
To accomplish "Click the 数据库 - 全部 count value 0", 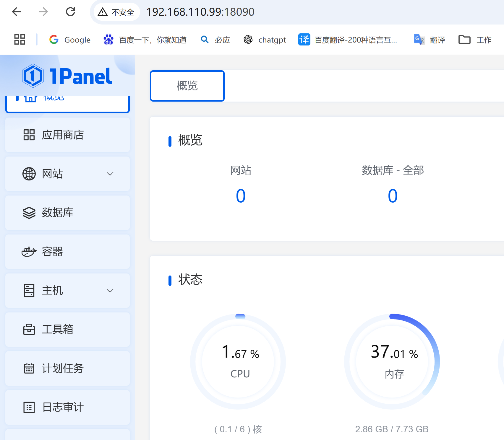I will click(x=393, y=196).
